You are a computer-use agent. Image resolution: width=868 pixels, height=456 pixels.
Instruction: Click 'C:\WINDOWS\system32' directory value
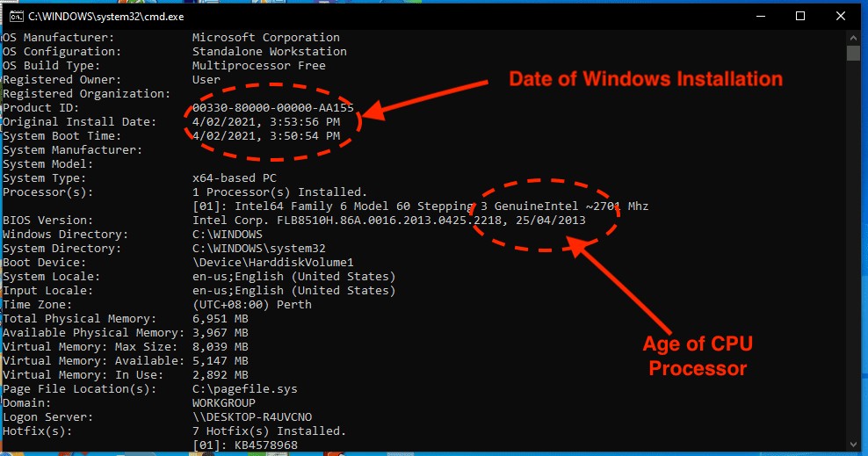pos(258,249)
